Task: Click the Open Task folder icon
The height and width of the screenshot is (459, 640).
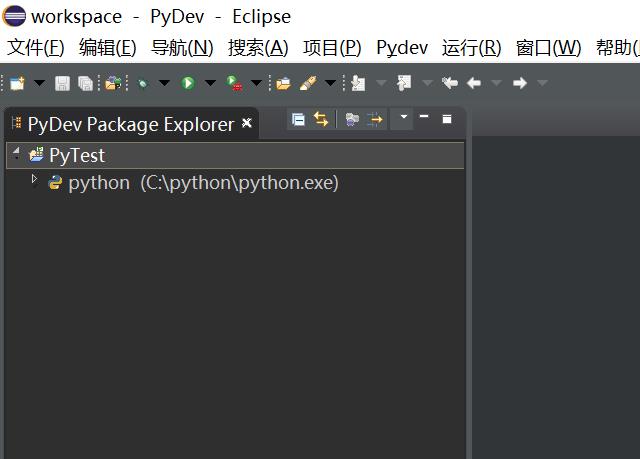Action: pos(283,84)
